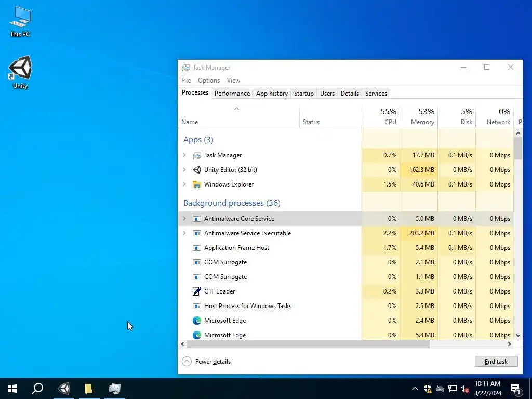Select the CTF Loader process name
Viewport: 532px width, 399px height.
(220, 291)
